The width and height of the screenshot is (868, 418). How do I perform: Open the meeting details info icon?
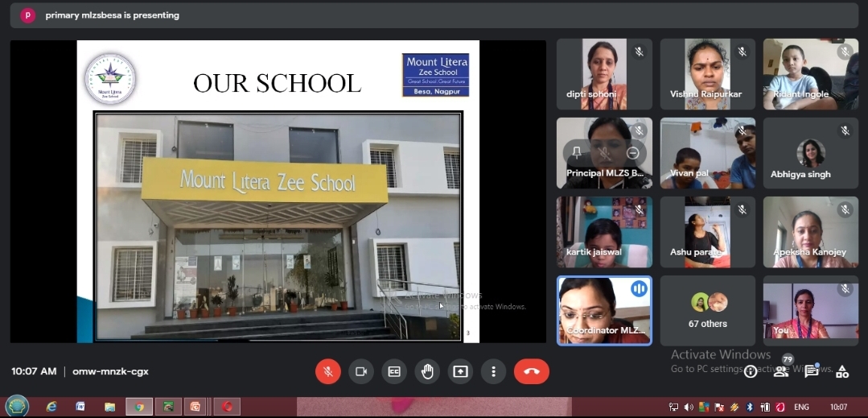[750, 371]
